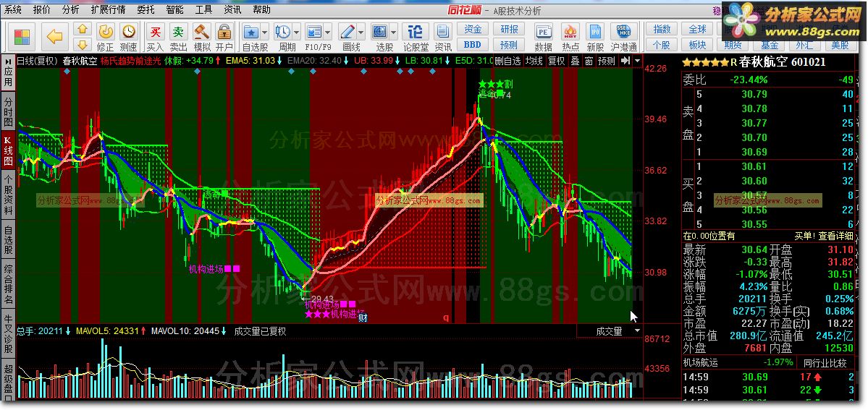Open the 论股堂 forum icon
868x410 pixels.
click(416, 37)
